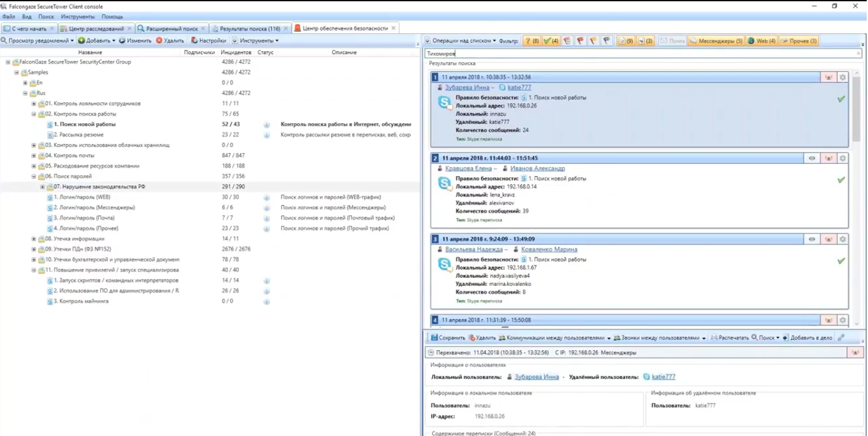Screen dimensions: 868x436
Task: Toggle the Web (4) filter
Action: 761,41
